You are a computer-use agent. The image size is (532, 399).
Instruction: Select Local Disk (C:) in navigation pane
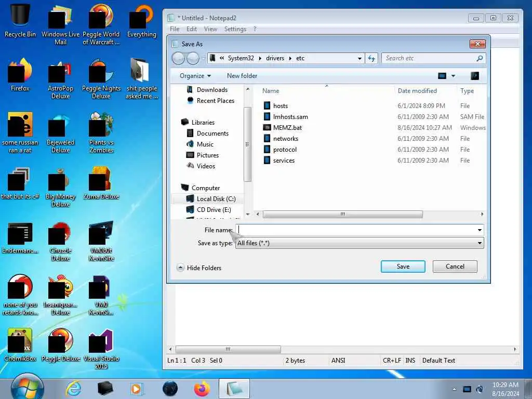(216, 199)
